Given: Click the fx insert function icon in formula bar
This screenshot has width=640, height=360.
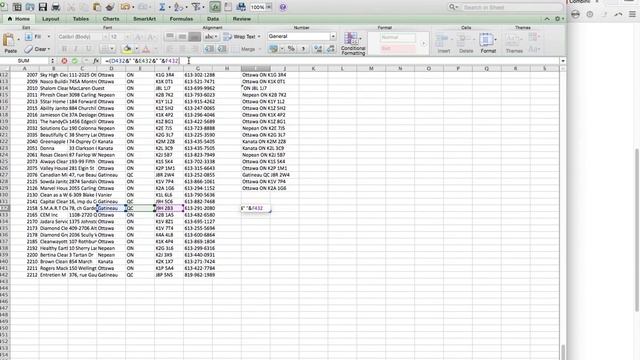Looking at the screenshot, I should click(96, 61).
